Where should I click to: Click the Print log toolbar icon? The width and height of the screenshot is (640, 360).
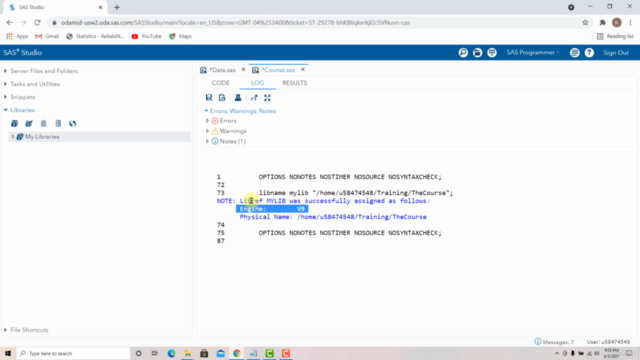[238, 98]
